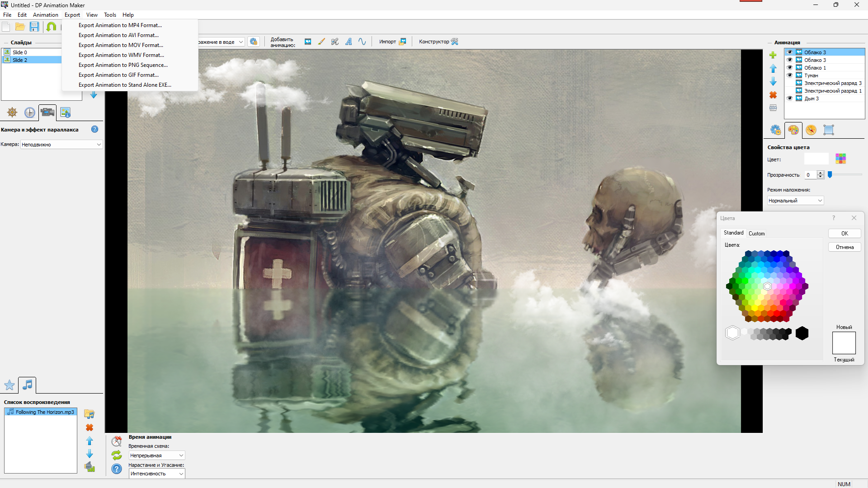Click the ? help in Цвета dialog
868x488 pixels.
pos(834,218)
